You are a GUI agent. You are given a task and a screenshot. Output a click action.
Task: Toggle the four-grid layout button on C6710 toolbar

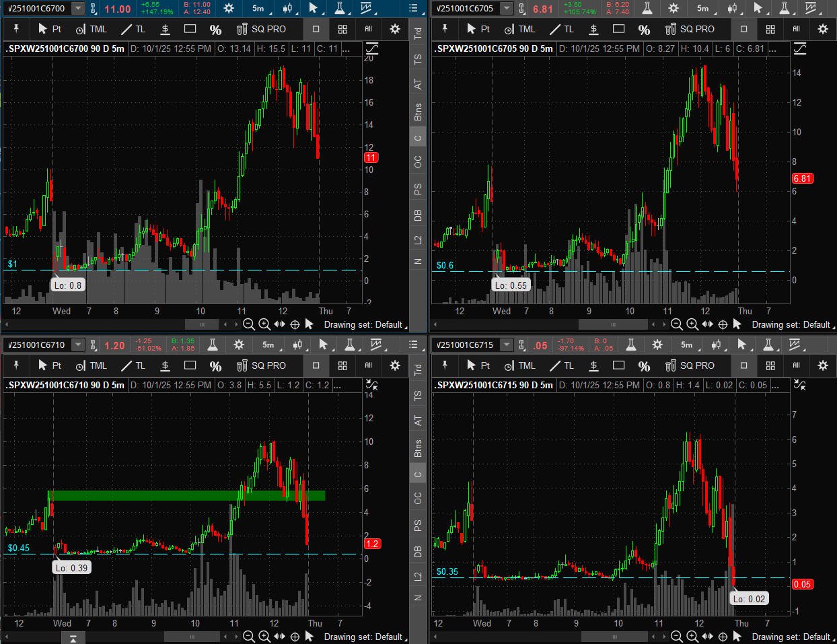342,365
